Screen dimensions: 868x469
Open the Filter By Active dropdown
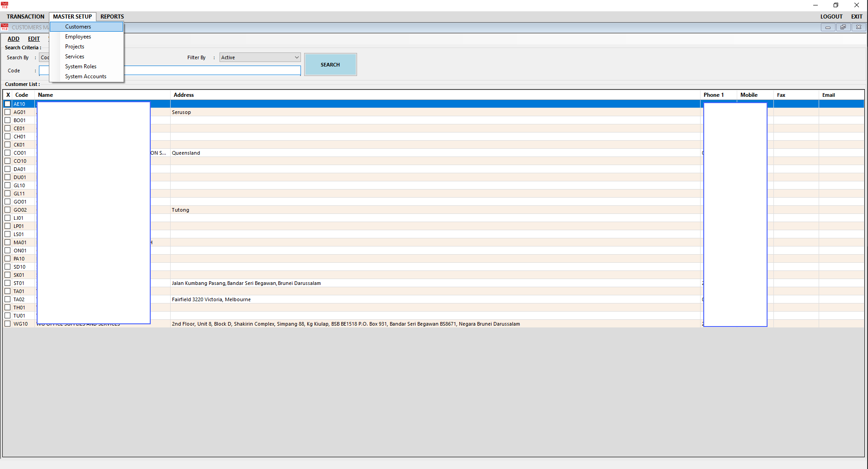pyautogui.click(x=260, y=57)
